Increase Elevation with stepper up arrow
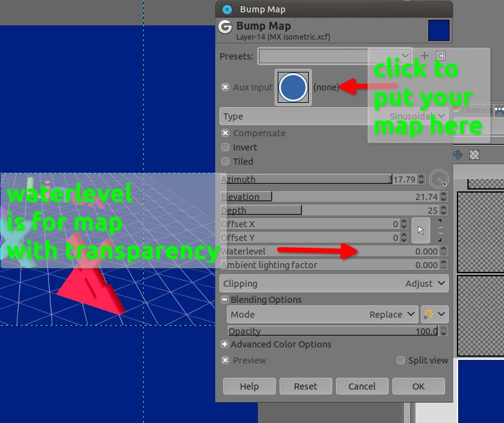Image resolution: width=504 pixels, height=423 pixels. (444, 194)
